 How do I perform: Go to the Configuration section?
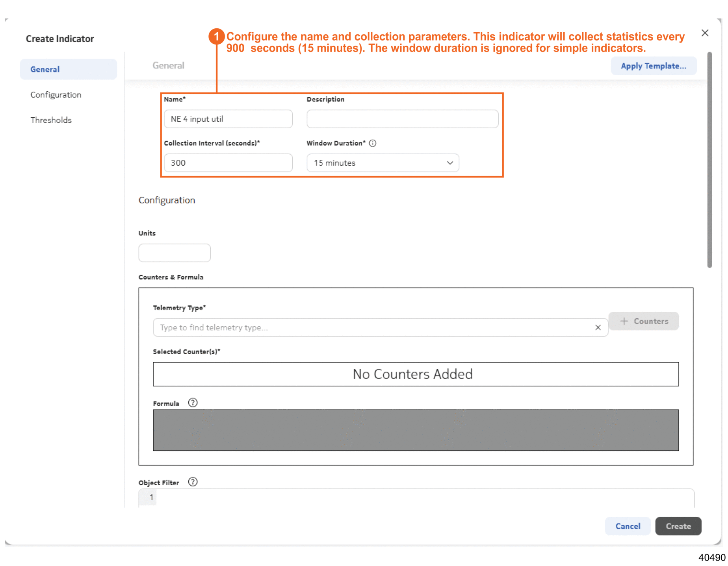click(56, 95)
